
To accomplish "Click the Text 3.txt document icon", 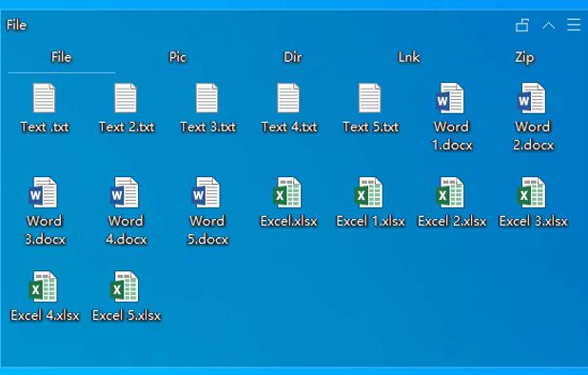I will [x=207, y=98].
